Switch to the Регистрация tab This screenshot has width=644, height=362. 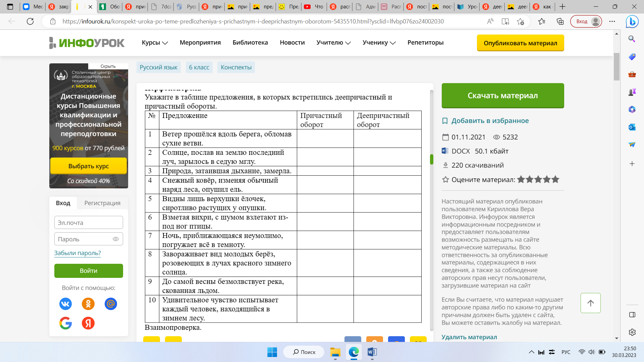click(102, 203)
